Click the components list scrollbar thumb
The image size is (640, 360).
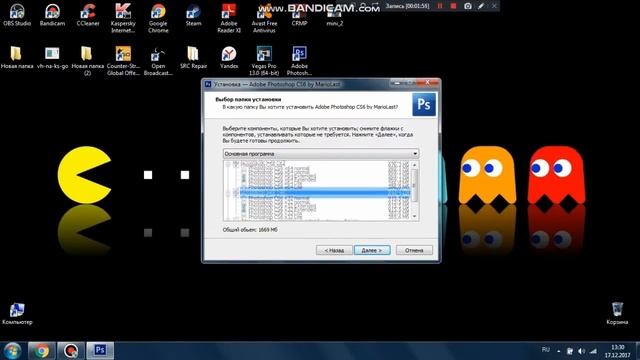(415, 185)
